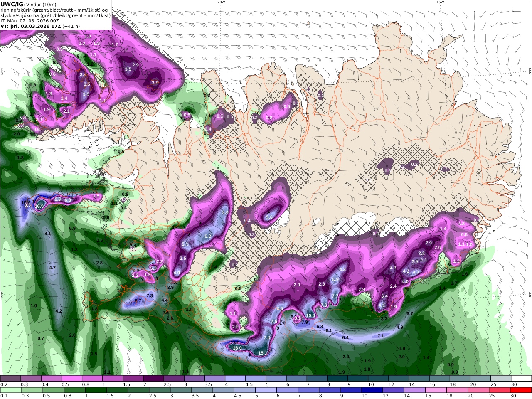Click snow legend swatch between 0.3 and 0.4
This screenshot has width=532, height=399.
click(x=31, y=378)
